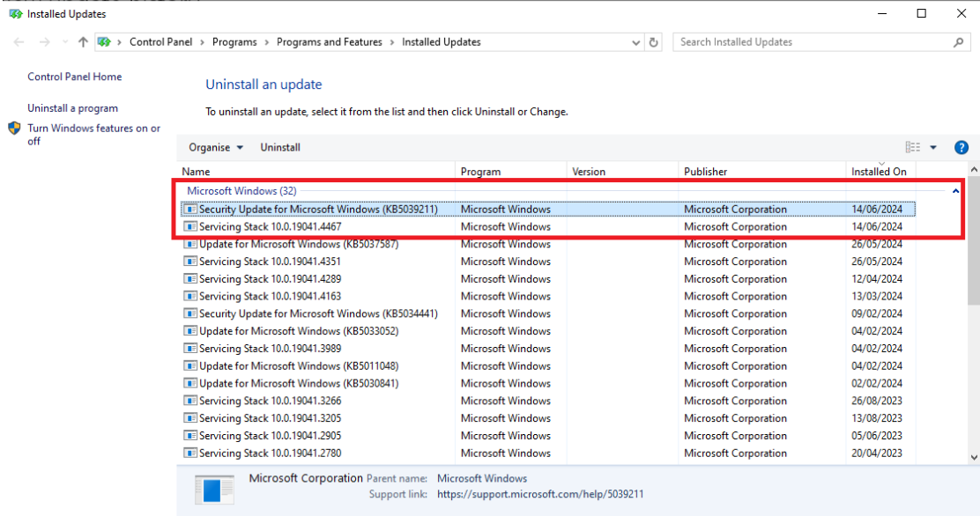Click icon of Servicing Stack 10.0.19041.4351

point(190,262)
